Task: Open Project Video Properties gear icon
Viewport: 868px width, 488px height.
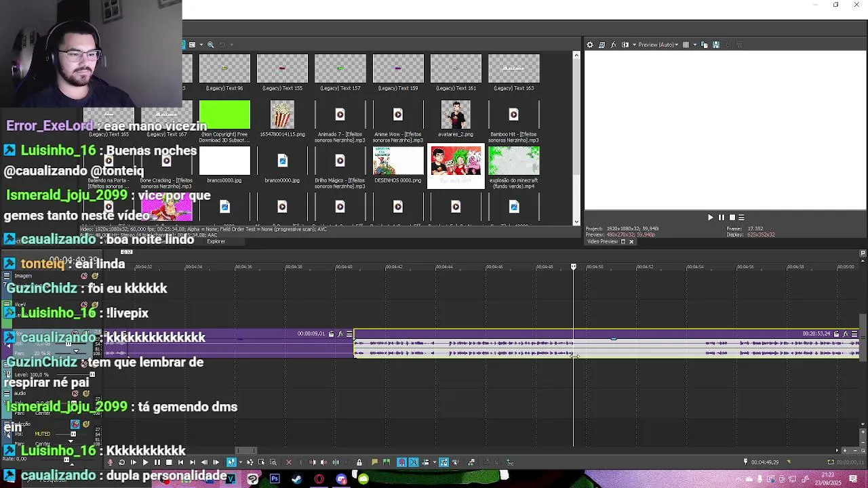Action: click(589, 45)
